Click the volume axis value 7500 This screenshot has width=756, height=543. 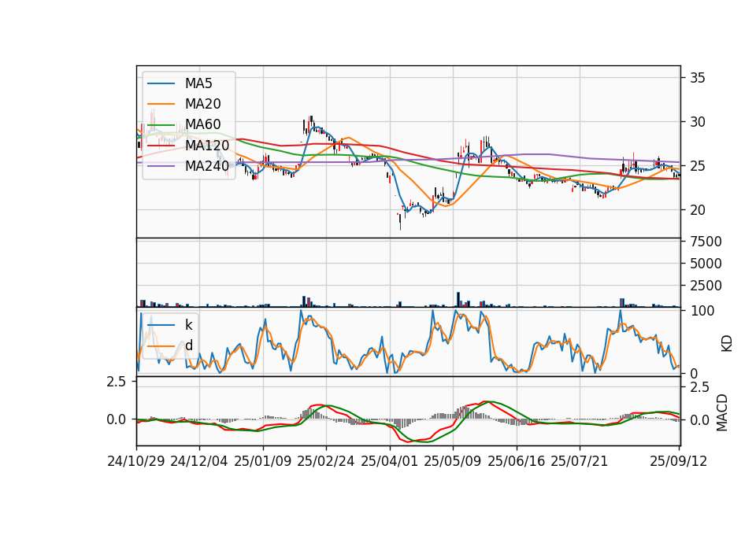coord(706,242)
